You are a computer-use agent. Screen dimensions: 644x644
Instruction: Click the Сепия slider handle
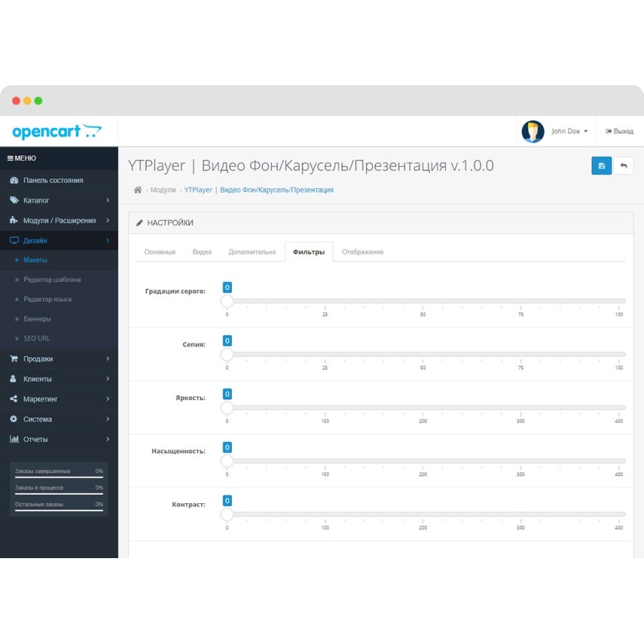pos(227,354)
